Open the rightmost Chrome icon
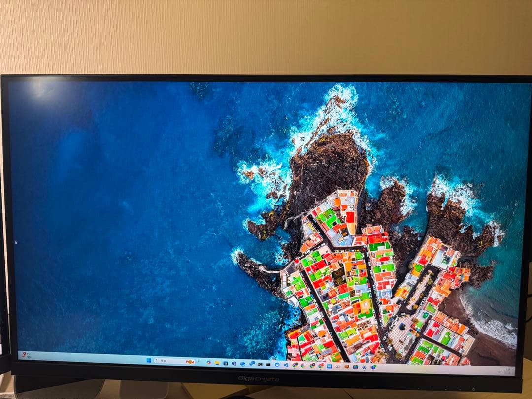Image resolution: width=532 pixels, height=399 pixels. click(321, 366)
